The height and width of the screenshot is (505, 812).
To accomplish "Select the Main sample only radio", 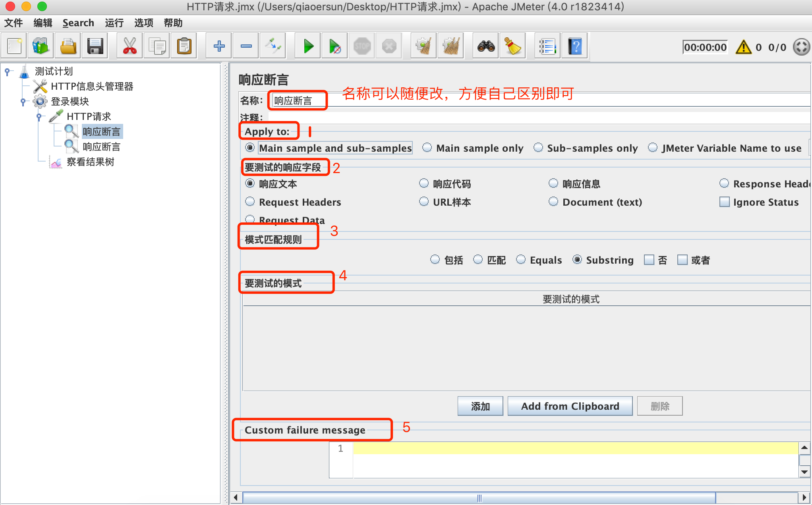I will pyautogui.click(x=427, y=148).
